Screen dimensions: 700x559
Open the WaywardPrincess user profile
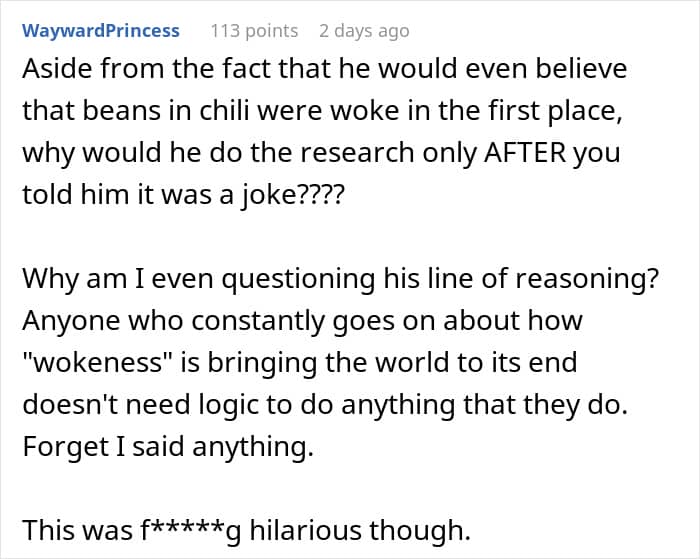(x=101, y=31)
